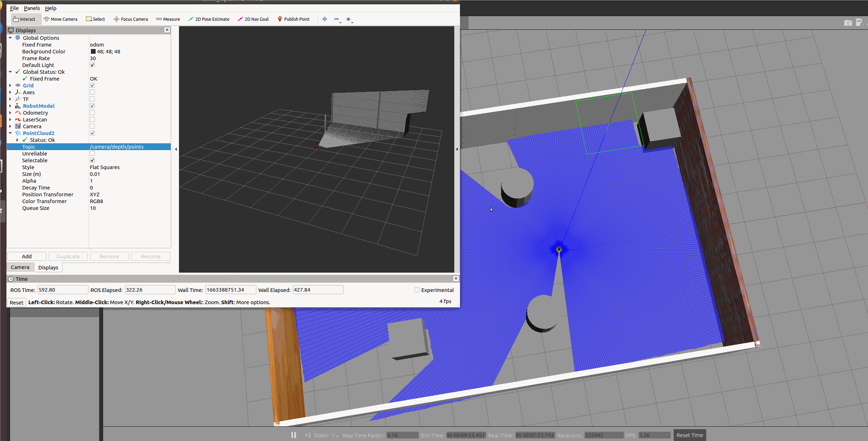This screenshot has height=441, width=868.
Task: Choose the Select tool
Action: click(x=96, y=19)
